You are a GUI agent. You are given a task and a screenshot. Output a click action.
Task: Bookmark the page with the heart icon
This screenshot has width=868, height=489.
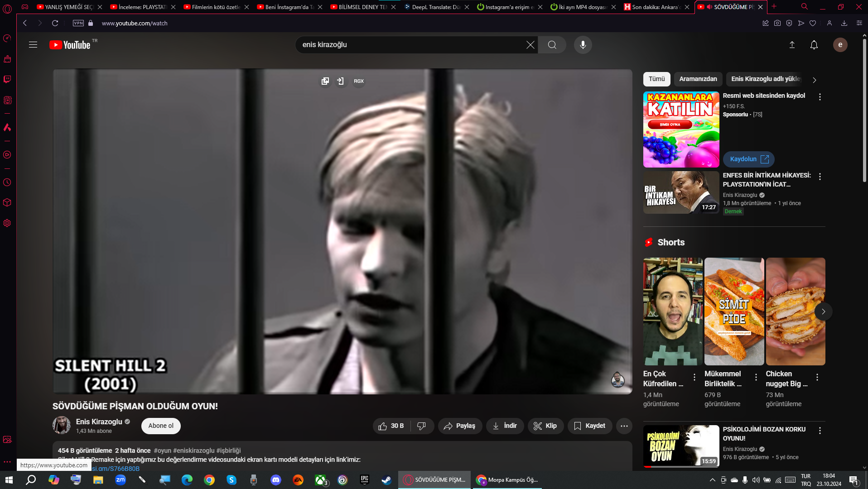point(813,23)
